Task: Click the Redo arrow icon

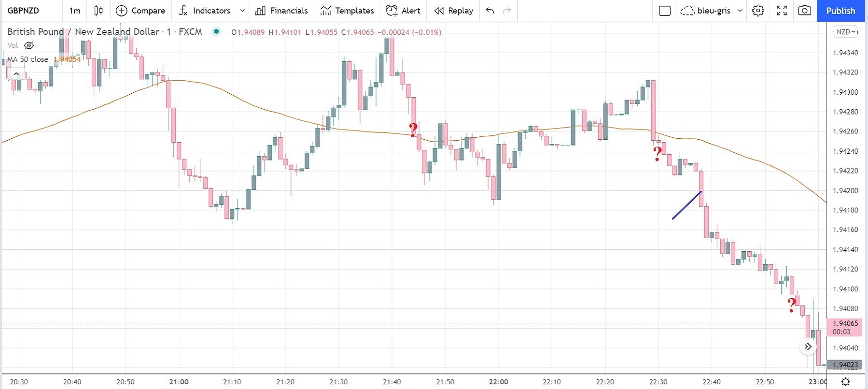Action: [x=507, y=11]
